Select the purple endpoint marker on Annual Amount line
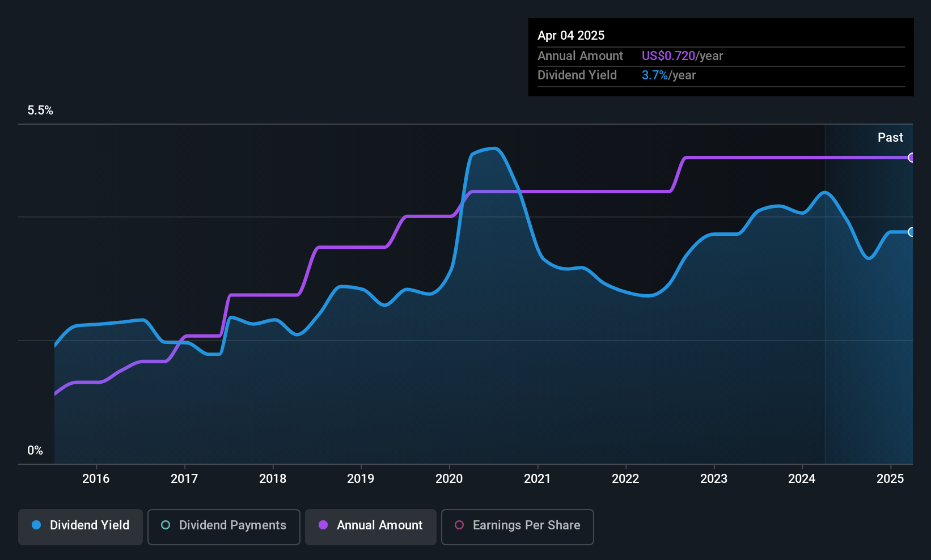This screenshot has width=931, height=560. coord(911,158)
